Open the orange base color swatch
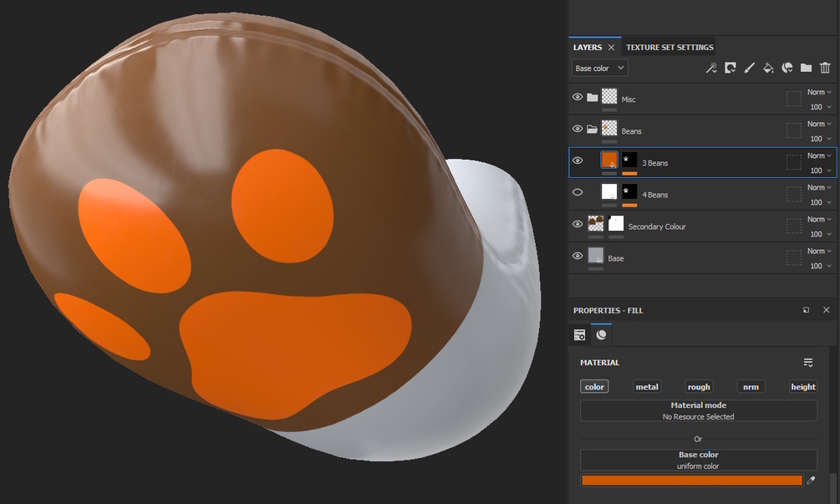Screen dimensions: 840x504 tap(692, 481)
